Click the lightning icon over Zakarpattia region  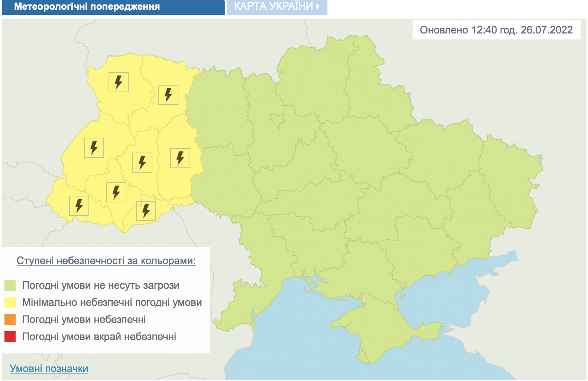(79, 206)
